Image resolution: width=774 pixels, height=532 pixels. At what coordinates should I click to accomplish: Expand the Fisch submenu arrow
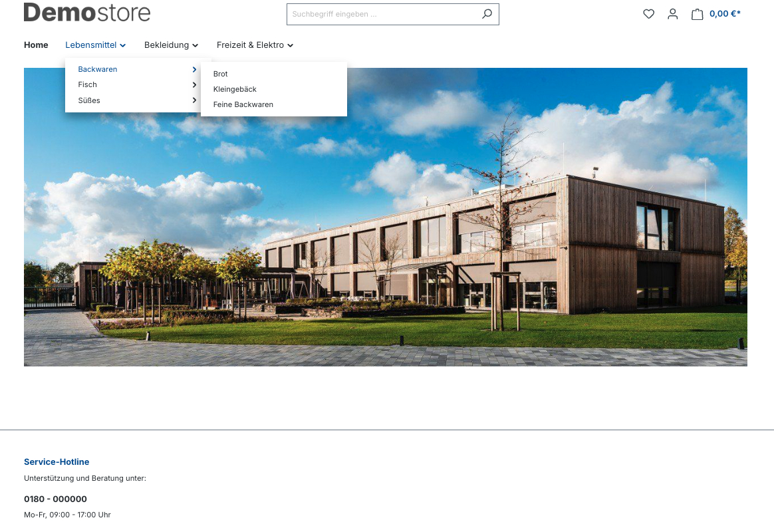click(194, 84)
